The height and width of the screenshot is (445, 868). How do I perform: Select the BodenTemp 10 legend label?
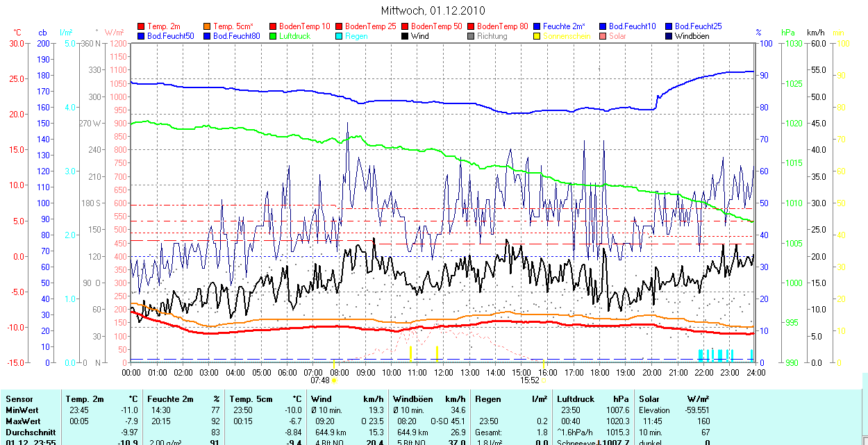coord(304,26)
